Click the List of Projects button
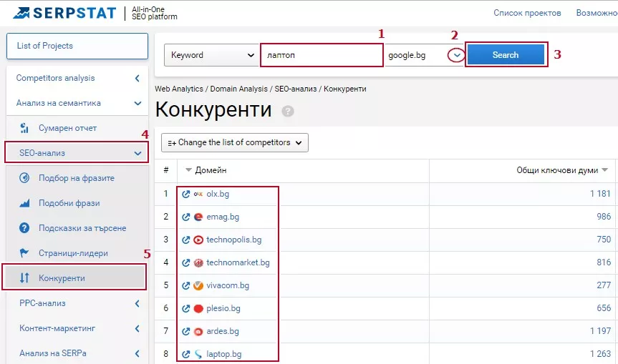 pos(77,46)
